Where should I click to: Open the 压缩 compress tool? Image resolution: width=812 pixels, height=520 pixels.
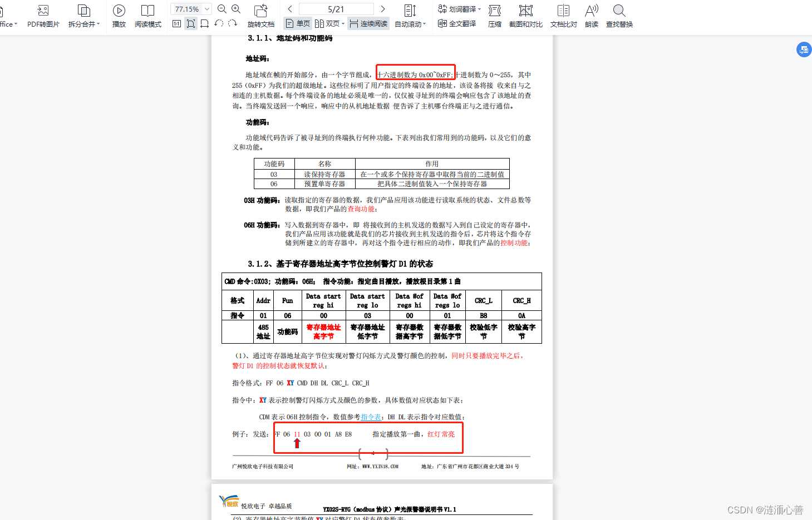coord(495,16)
